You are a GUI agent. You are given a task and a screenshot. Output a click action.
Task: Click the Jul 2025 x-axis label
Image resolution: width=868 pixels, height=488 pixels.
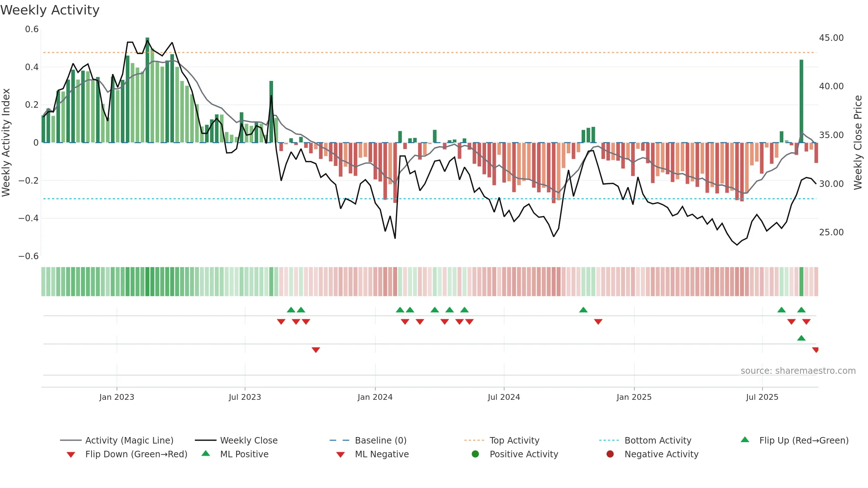(762, 397)
